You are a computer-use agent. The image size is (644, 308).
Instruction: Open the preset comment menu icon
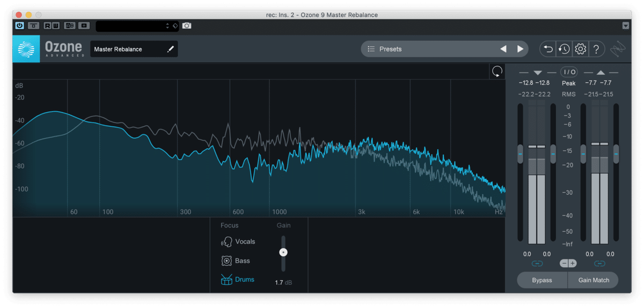tap(84, 25)
